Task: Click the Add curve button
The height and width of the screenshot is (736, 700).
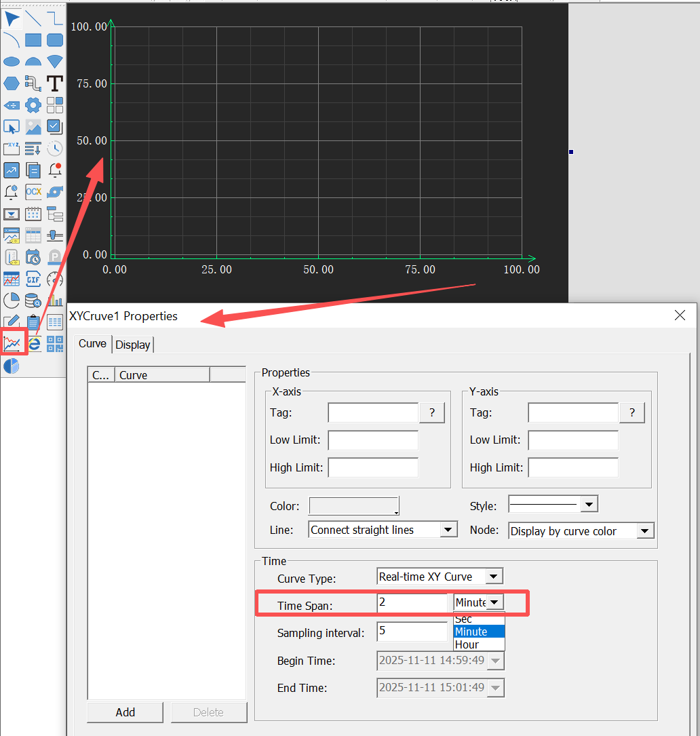Action: click(125, 712)
